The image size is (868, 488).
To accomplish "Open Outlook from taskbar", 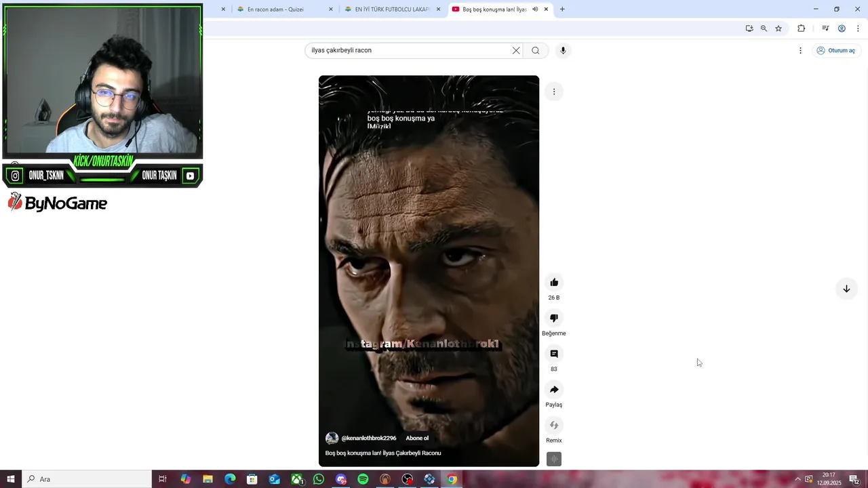I will pyautogui.click(x=275, y=479).
